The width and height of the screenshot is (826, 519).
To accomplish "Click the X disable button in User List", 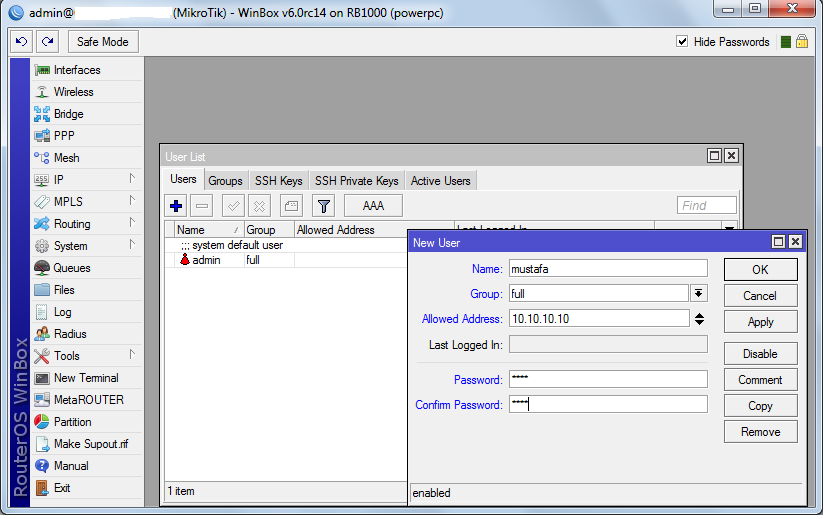I will click(x=259, y=205).
